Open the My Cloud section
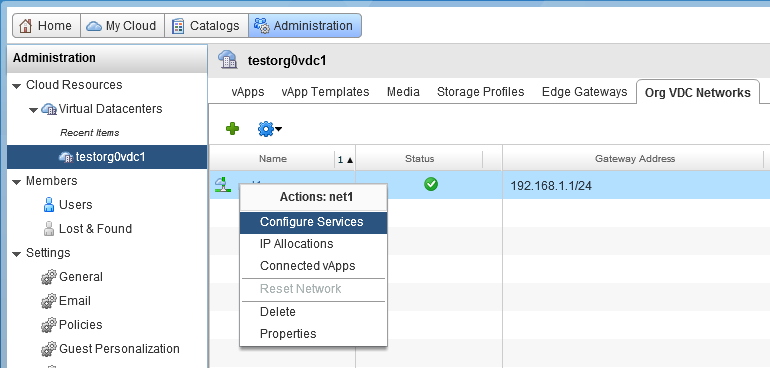This screenshot has height=368, width=770. (x=122, y=26)
